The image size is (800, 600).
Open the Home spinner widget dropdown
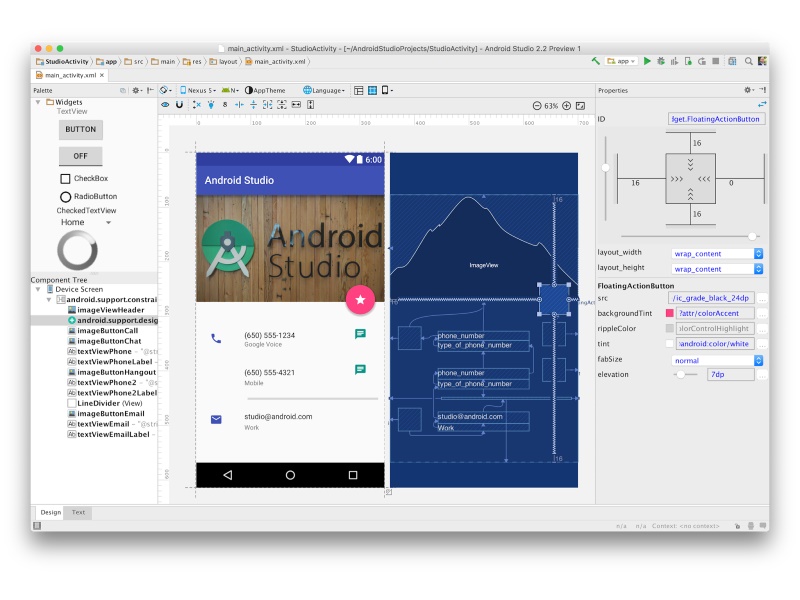click(86, 222)
